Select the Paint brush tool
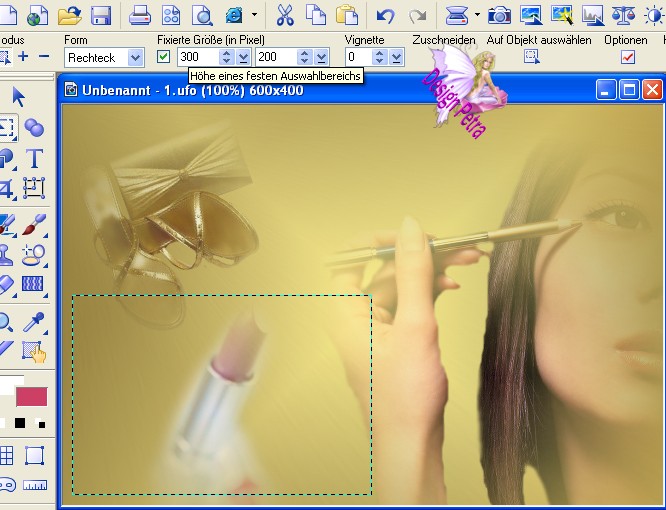The height and width of the screenshot is (510, 666). [x=34, y=225]
